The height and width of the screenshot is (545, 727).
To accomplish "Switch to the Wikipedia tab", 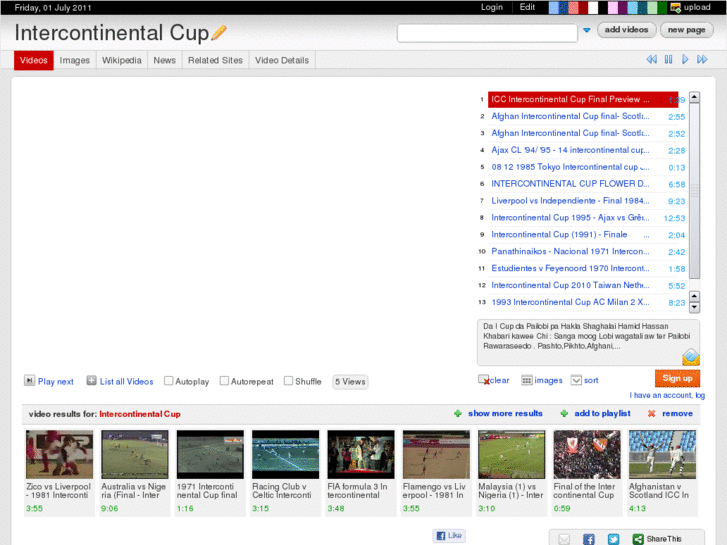I will [x=121, y=60].
